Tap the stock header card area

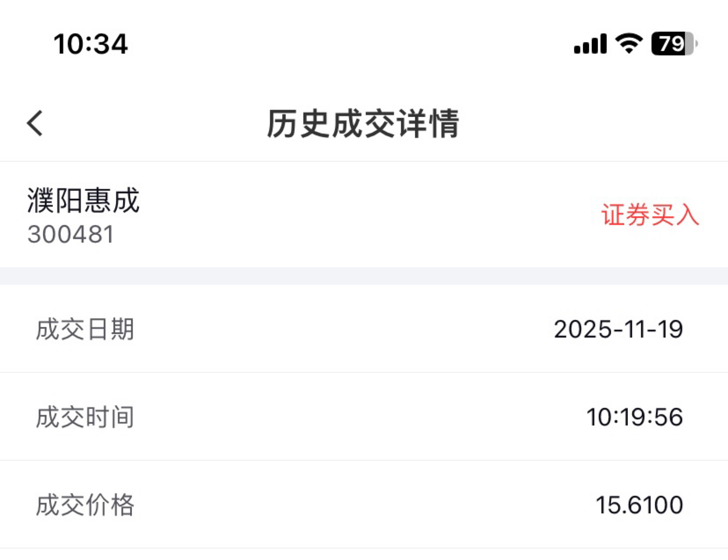(x=364, y=215)
